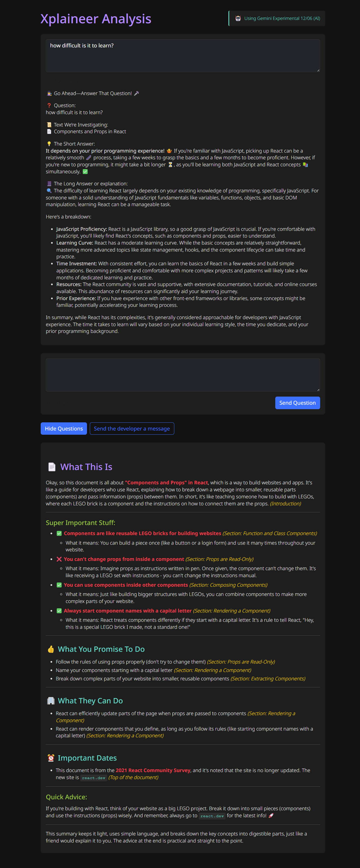Screen dimensions: 360x868
Task: Click the document icon beside What This Is
Action: click(52, 467)
